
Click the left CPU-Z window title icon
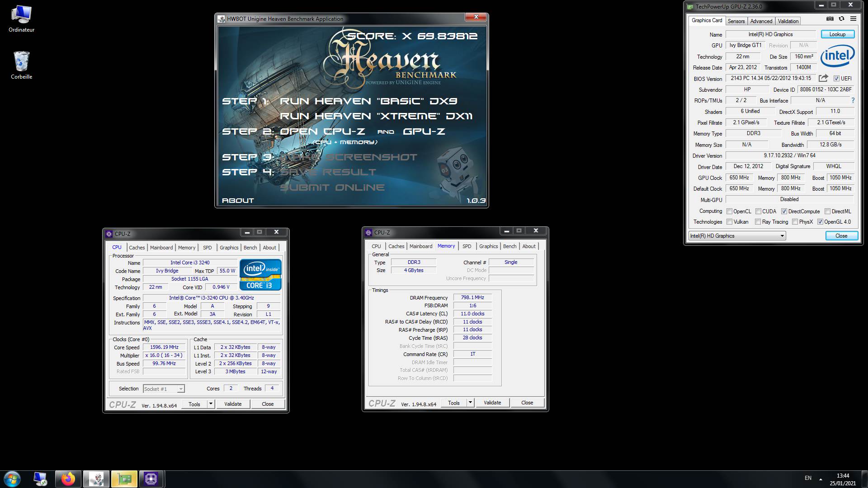(109, 234)
